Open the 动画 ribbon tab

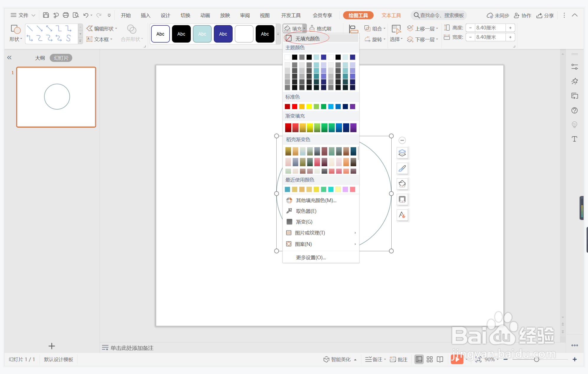pyautogui.click(x=205, y=15)
